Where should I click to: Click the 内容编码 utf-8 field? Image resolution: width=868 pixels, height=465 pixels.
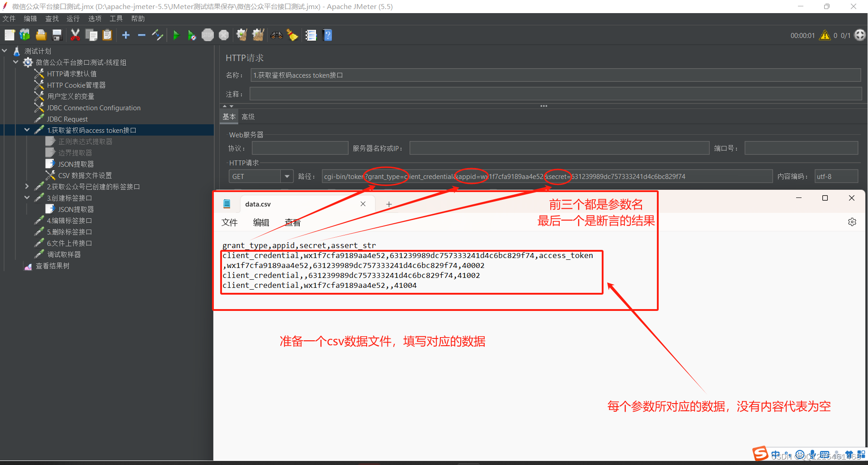[x=836, y=176]
